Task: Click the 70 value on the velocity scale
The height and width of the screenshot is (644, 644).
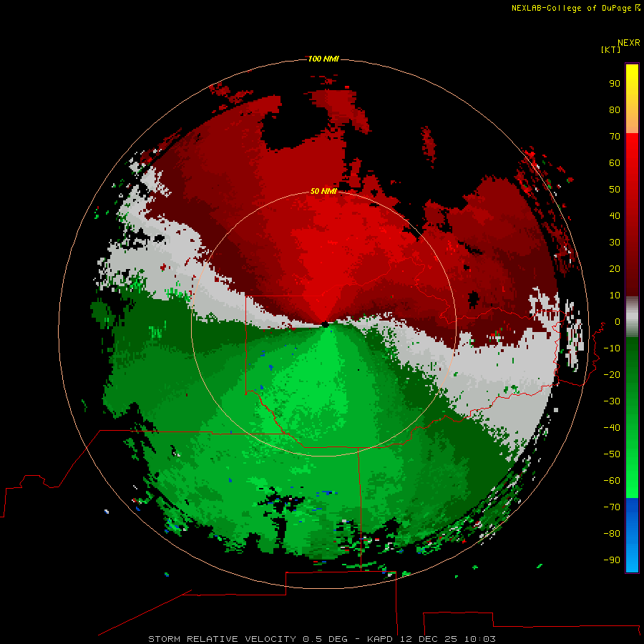Action: (x=615, y=137)
